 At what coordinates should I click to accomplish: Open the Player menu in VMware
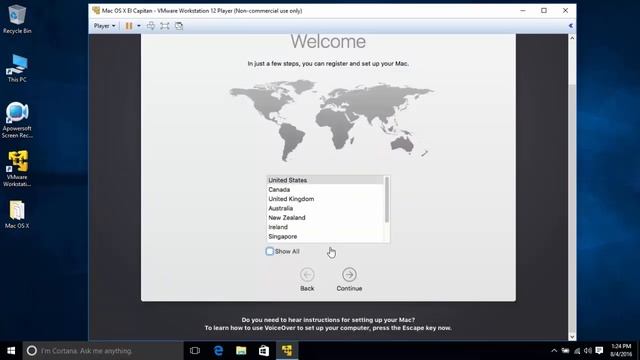tap(104, 26)
